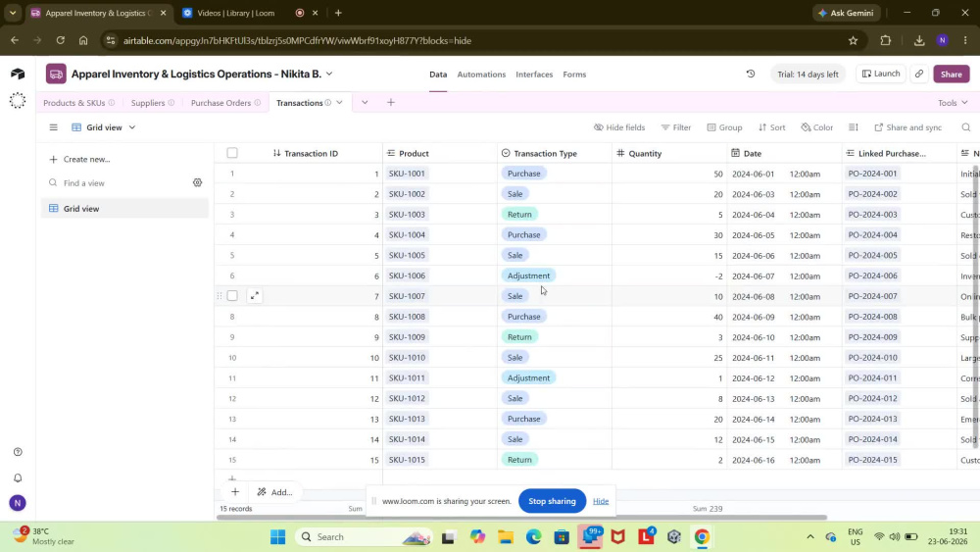This screenshot has height=552, width=980.
Task: Open Microsoft Store from taskbar
Action: 562,537
